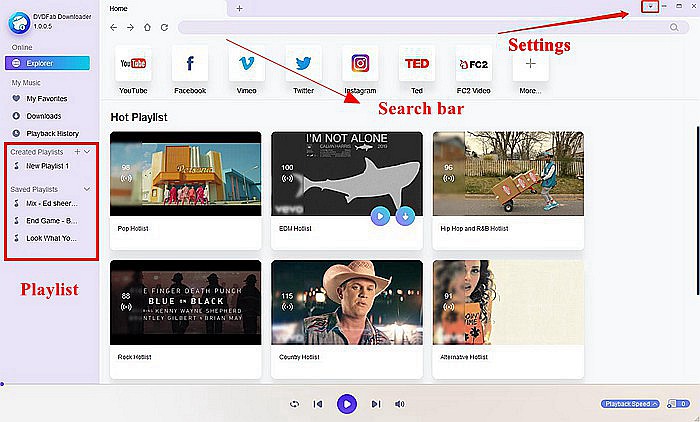
Task: Select New Playlist 1
Action: click(47, 166)
